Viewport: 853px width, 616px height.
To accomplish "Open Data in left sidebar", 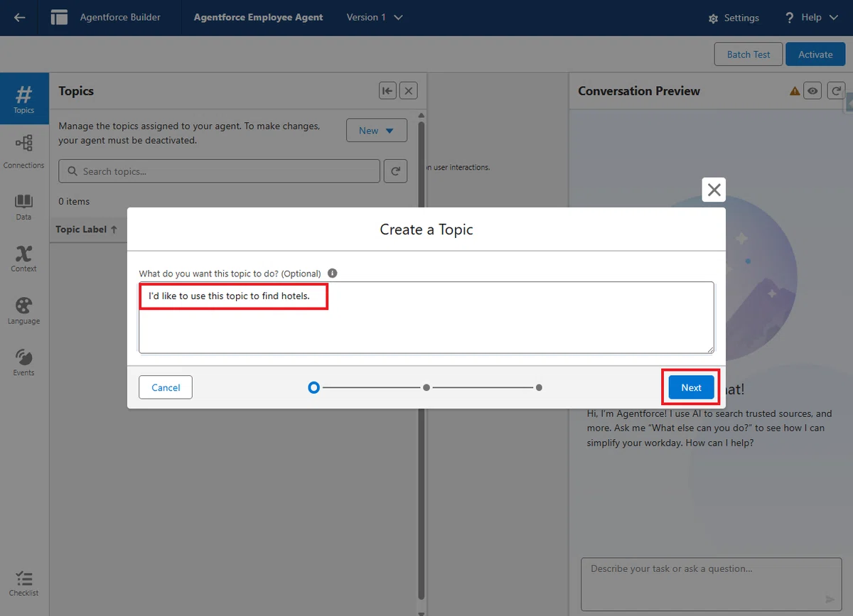I will 24,207.
